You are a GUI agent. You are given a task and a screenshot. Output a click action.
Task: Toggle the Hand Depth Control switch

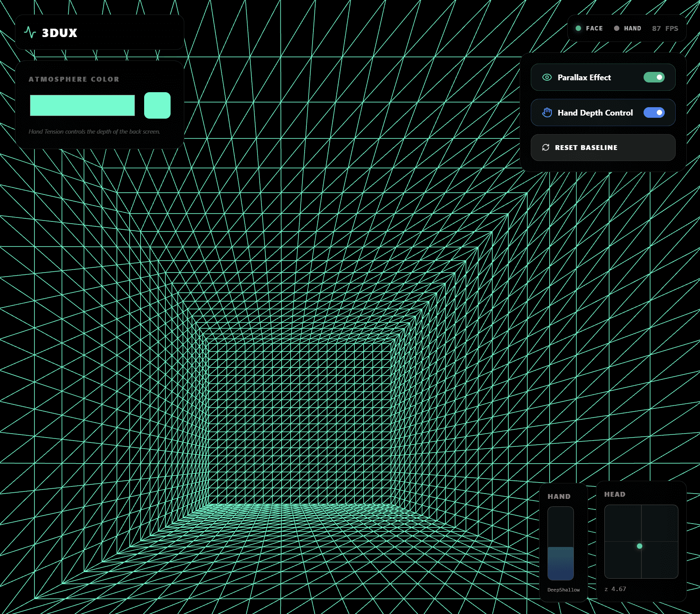654,112
